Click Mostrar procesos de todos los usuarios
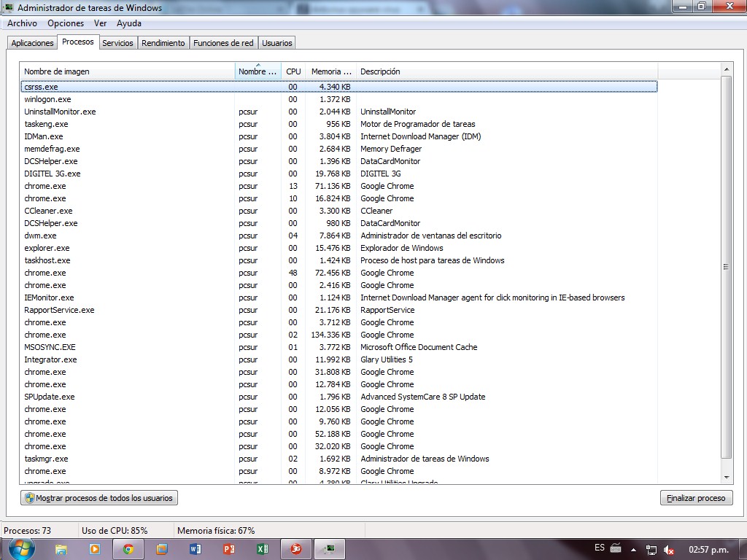This screenshot has height=560, width=747. (x=99, y=498)
